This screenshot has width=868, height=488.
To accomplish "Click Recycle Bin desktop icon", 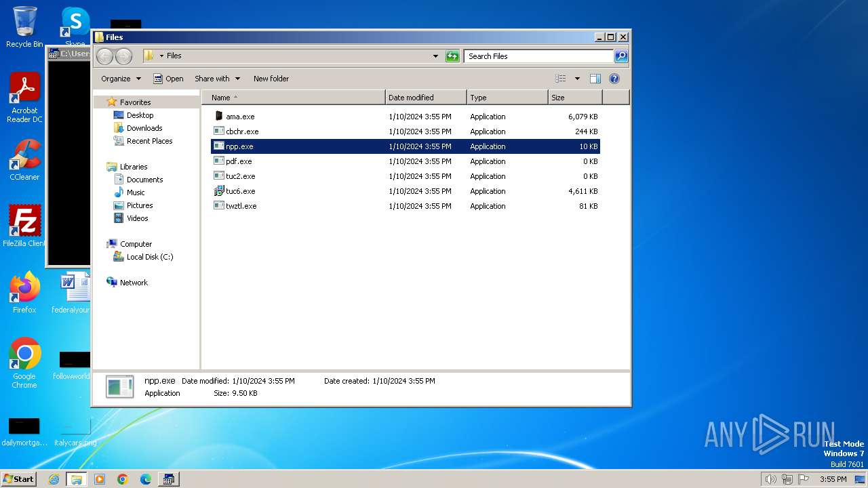I will 24,27.
